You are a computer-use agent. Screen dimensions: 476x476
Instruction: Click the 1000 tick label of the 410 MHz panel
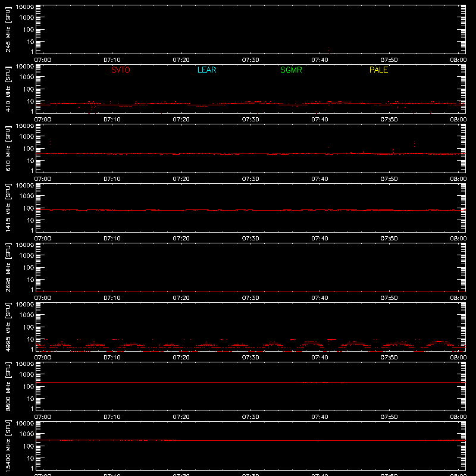coord(27,77)
